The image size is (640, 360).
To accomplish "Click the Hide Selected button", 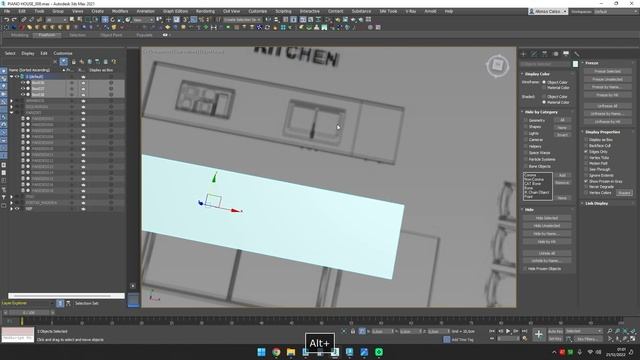I will click(x=547, y=218).
